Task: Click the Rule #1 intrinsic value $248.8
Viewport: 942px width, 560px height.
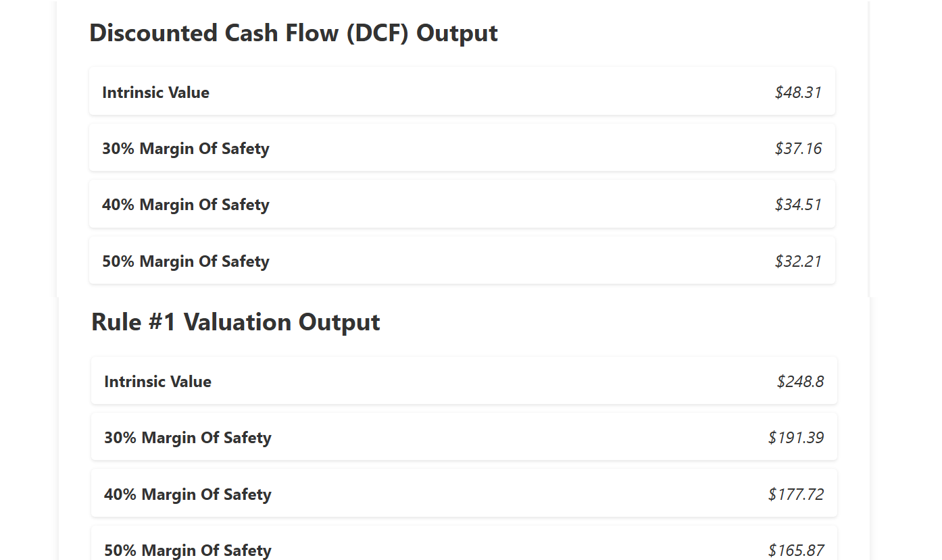Action: click(x=800, y=382)
